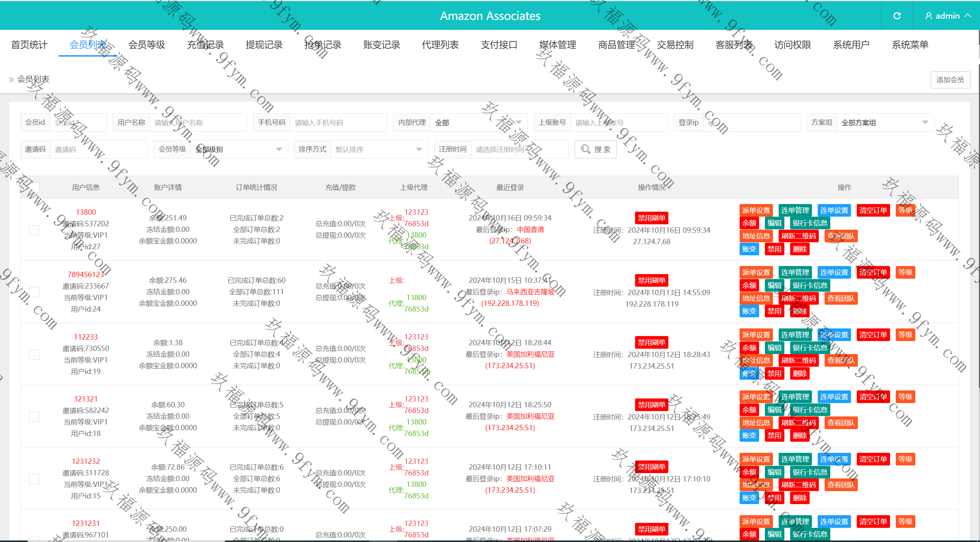Screen dimensions: 980x542
Task: Open the 会员等级 level dropdown
Action: tap(239, 149)
